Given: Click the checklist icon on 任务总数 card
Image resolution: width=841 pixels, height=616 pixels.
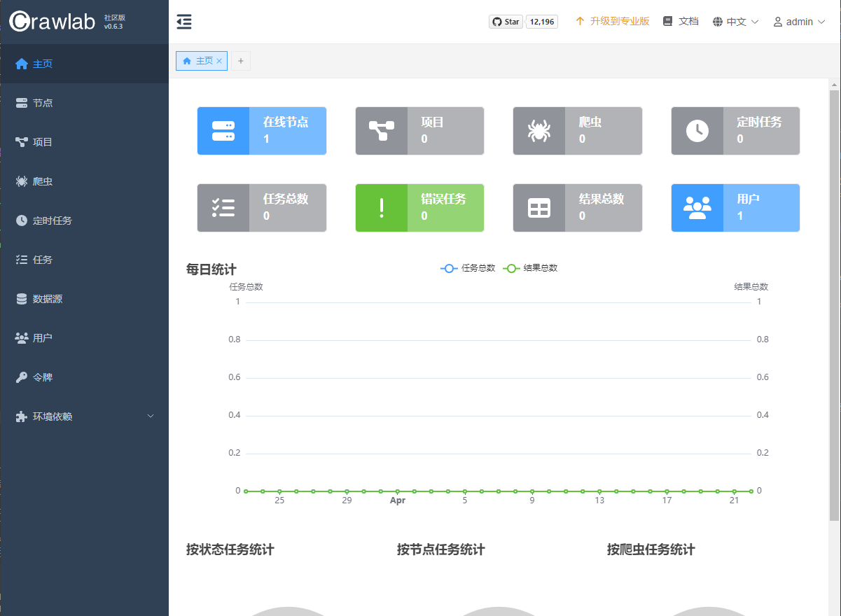Looking at the screenshot, I should (x=223, y=208).
